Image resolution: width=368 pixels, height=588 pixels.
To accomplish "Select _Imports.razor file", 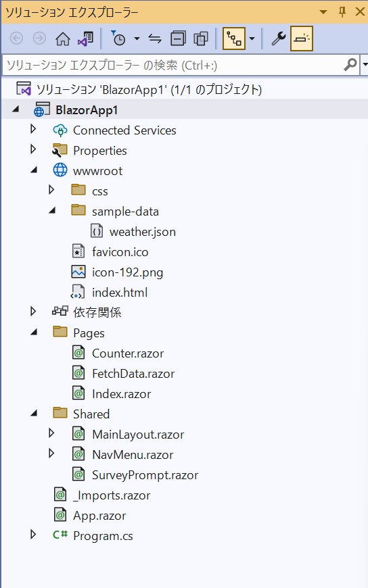I will click(x=112, y=496).
